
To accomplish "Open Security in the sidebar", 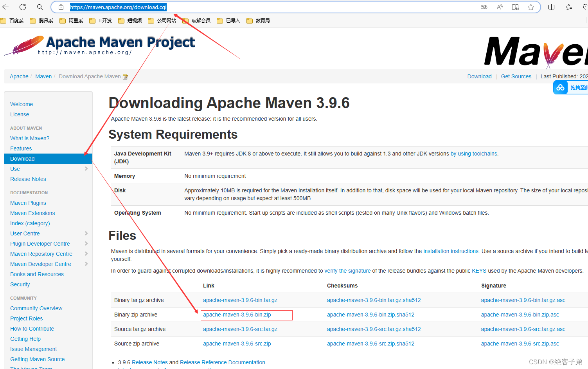I will tap(20, 284).
